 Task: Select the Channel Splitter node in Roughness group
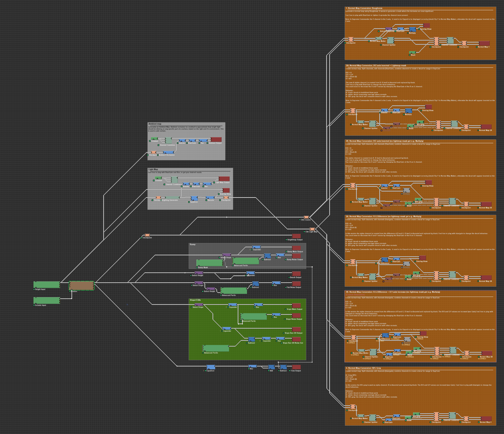coord(391,40)
